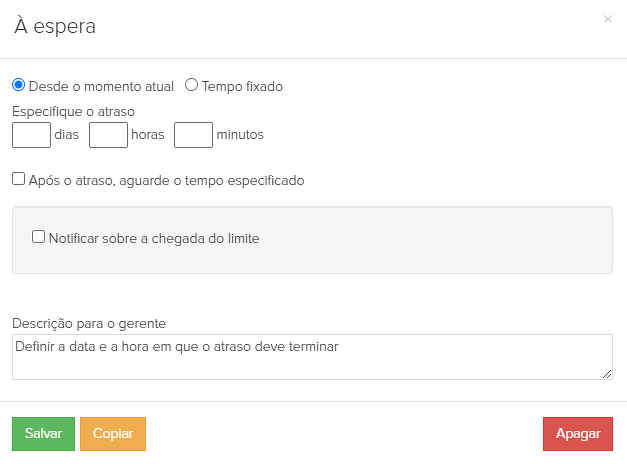The width and height of the screenshot is (627, 464).
Task: Click into the horas input box
Action: (108, 134)
